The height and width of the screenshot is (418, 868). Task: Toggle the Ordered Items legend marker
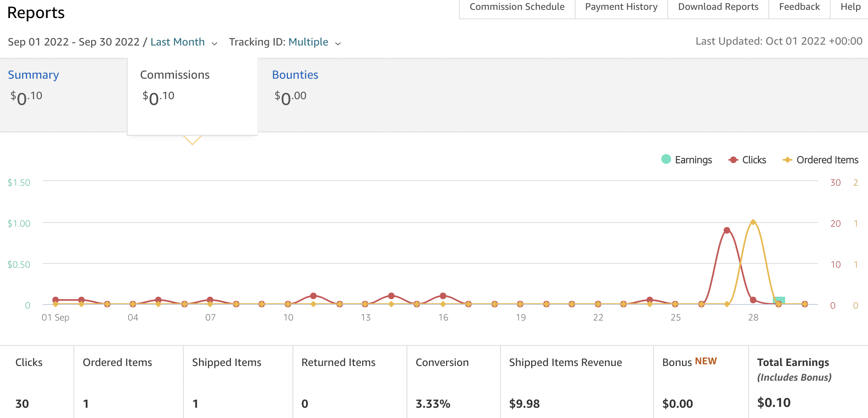click(787, 160)
